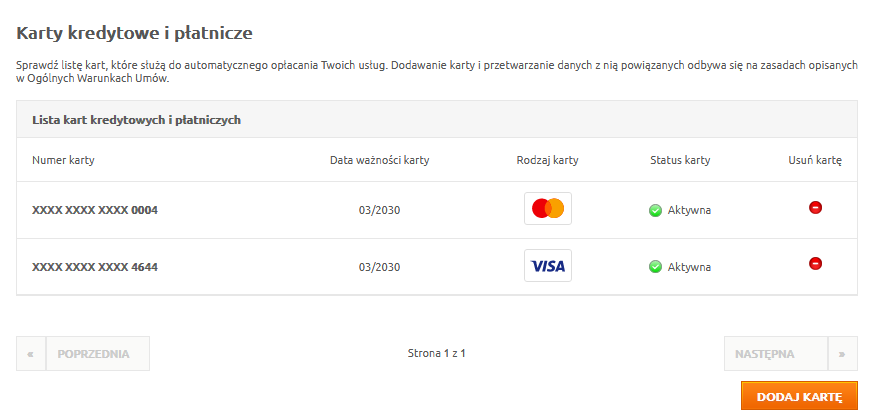Click green active status icon for Mastercard
Viewport: 874px width, 420px height.
[656, 211]
